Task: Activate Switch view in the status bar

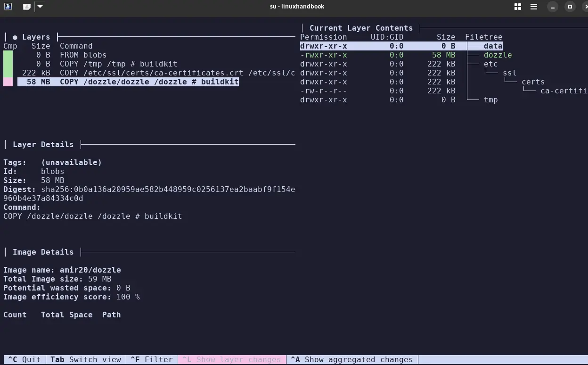Action: click(86, 359)
